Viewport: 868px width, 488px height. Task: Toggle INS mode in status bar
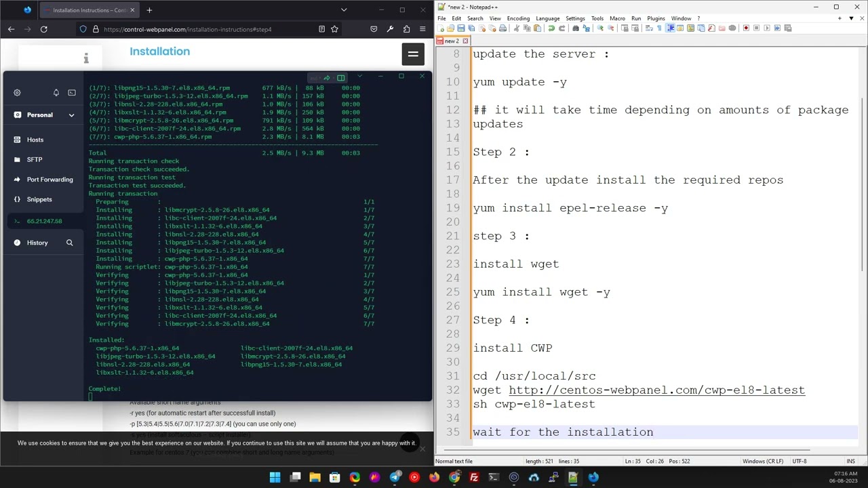coord(850,462)
